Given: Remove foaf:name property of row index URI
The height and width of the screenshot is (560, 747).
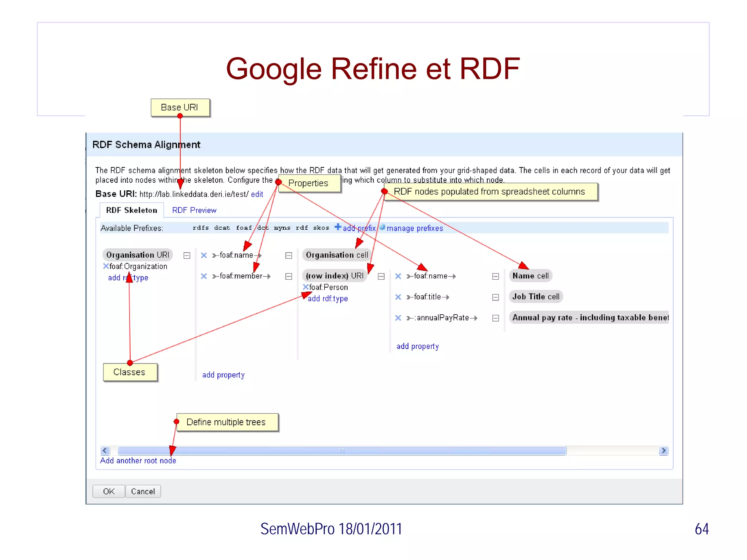Looking at the screenshot, I should [x=398, y=276].
